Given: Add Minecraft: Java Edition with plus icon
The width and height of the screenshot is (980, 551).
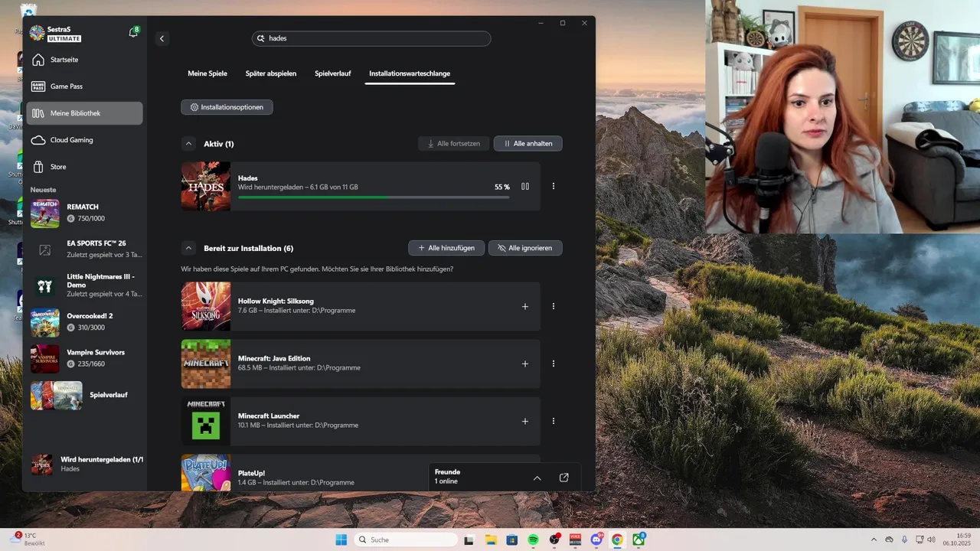Looking at the screenshot, I should (525, 364).
